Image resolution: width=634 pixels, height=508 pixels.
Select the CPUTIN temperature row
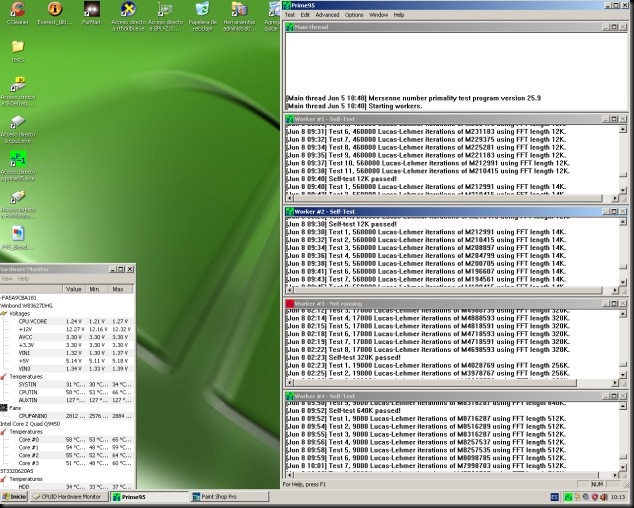coord(67,392)
